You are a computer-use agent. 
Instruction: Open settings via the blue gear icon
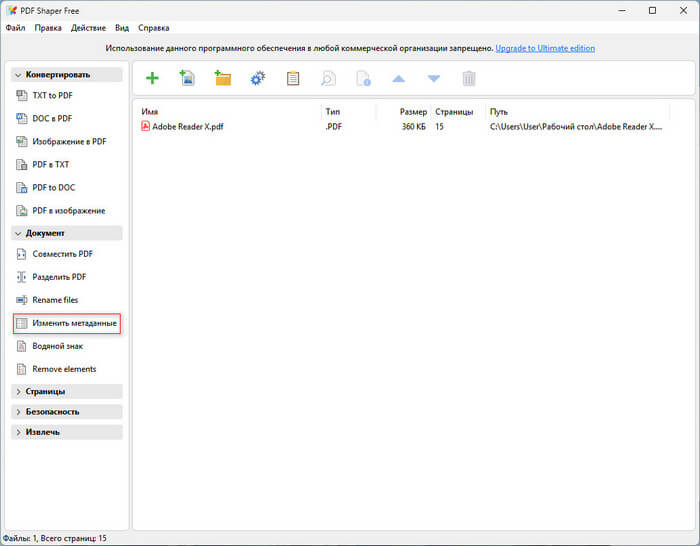point(257,78)
